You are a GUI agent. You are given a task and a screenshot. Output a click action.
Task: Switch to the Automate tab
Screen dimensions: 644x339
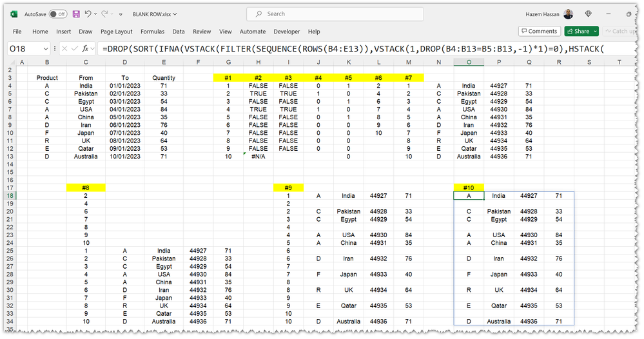(253, 32)
